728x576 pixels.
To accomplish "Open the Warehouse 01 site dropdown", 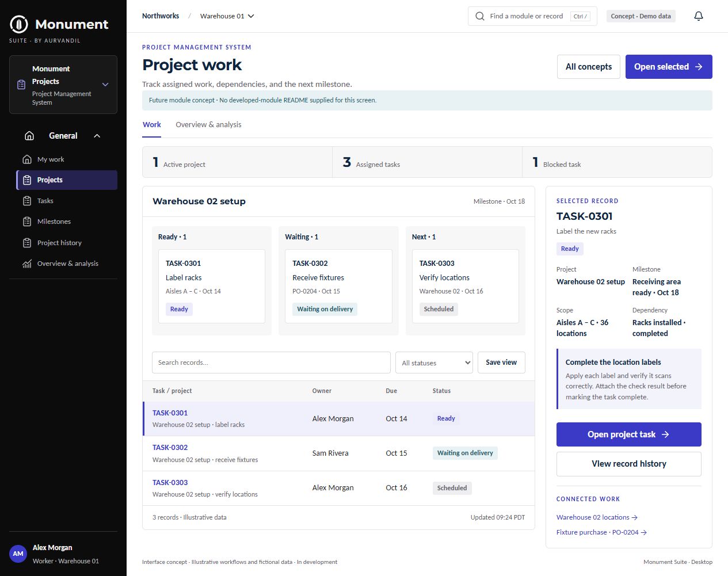I will (x=227, y=16).
